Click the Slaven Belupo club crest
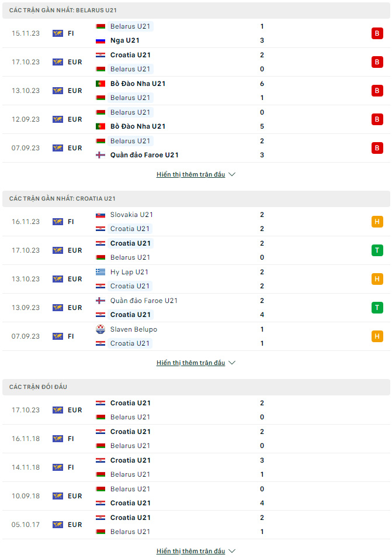The height and width of the screenshot is (558, 392). pyautogui.click(x=100, y=329)
